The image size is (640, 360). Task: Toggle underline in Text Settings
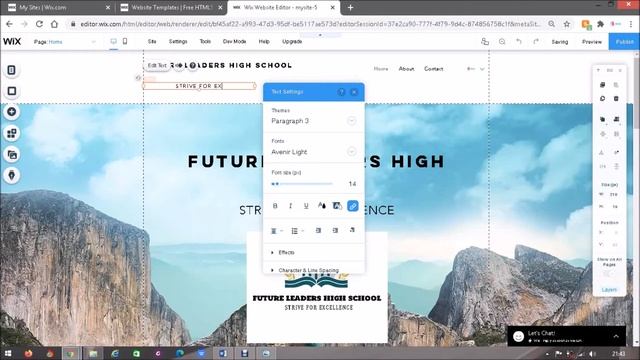click(306, 206)
